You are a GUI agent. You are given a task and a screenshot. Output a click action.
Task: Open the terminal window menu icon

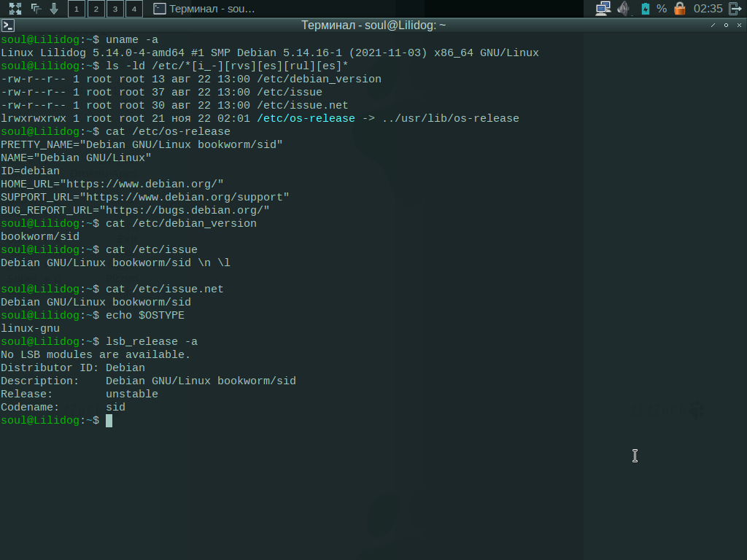click(7, 26)
